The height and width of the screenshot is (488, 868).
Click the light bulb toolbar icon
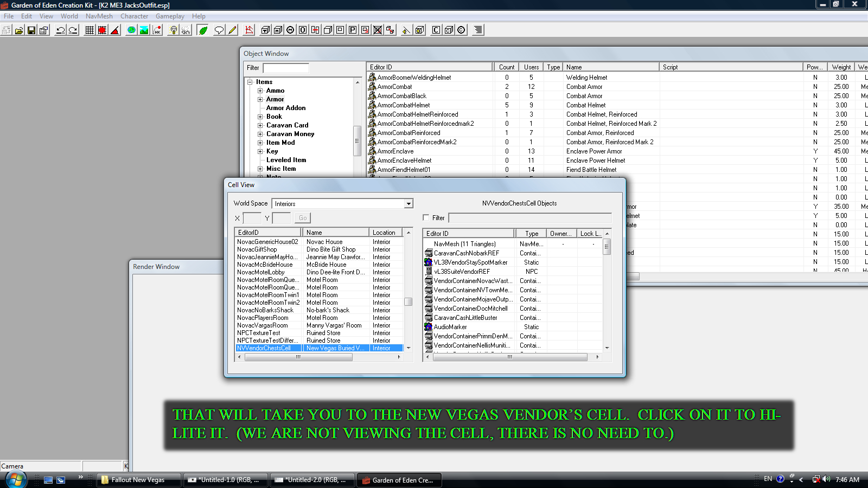[173, 30]
